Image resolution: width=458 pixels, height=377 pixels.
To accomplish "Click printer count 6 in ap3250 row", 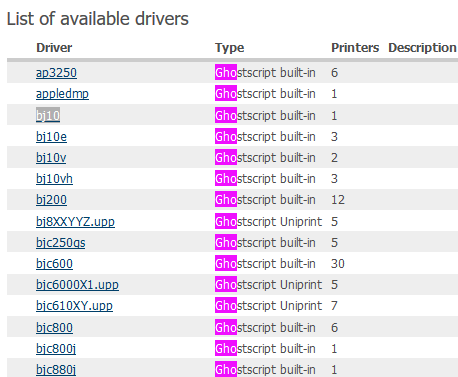I will tap(334, 73).
